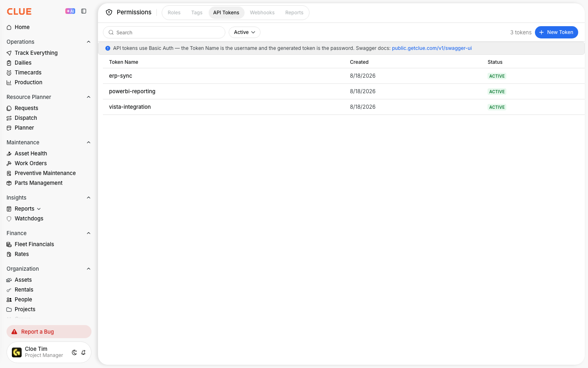Select the Dailies clipboard icon
The image size is (588, 368).
click(9, 63)
